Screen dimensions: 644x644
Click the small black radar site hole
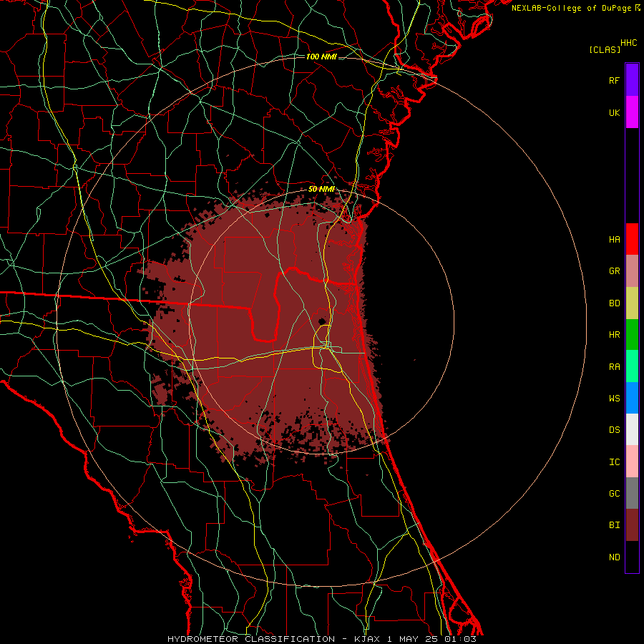(x=321, y=321)
